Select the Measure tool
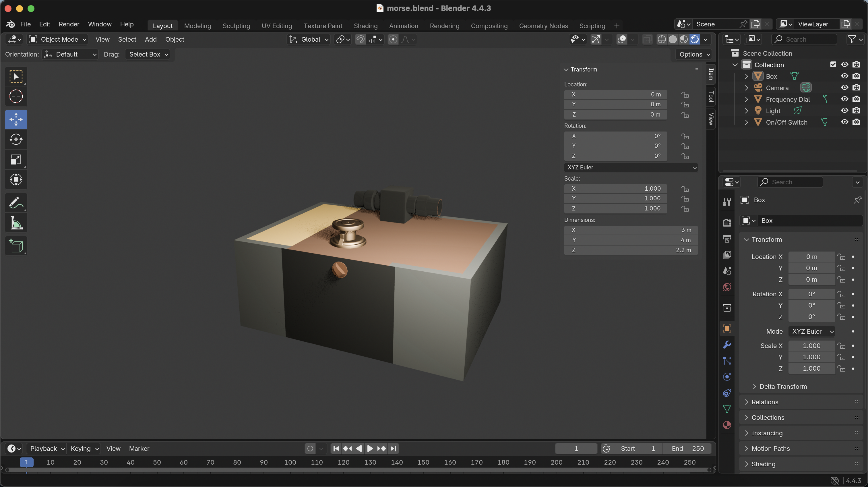Screen dimensions: 868x487 (x=16, y=223)
